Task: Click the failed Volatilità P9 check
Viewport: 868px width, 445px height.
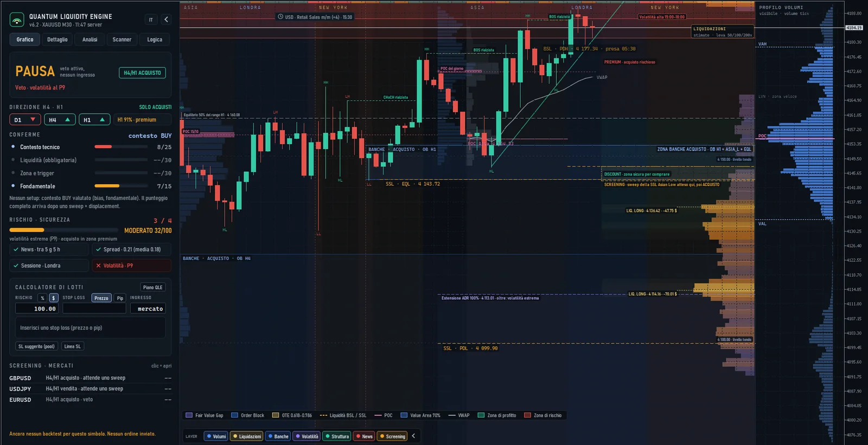Action: (132, 266)
